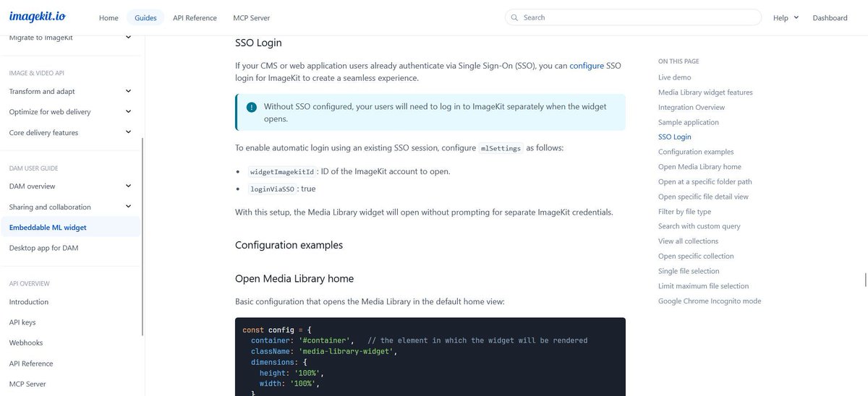Expand Optimize for web delivery chevron
Image resolution: width=868 pixels, height=396 pixels.
coord(128,112)
